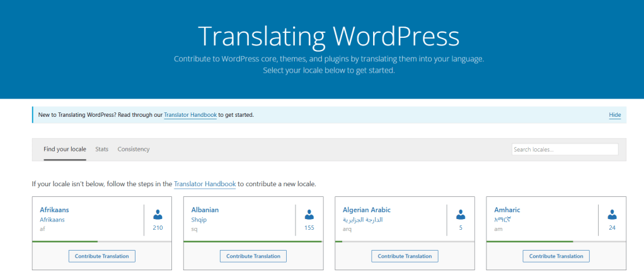Click the contributors icon on Algerian Arabic card
This screenshot has height=279, width=644.
[461, 215]
